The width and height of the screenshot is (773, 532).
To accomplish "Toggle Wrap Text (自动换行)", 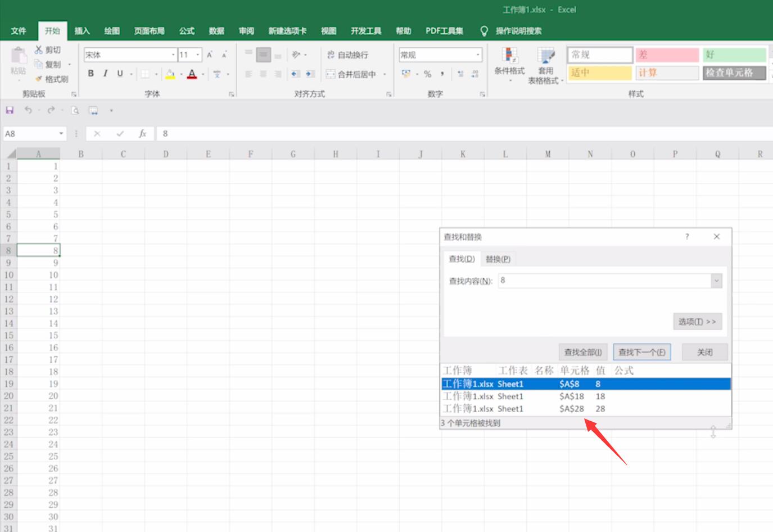I will pos(348,55).
